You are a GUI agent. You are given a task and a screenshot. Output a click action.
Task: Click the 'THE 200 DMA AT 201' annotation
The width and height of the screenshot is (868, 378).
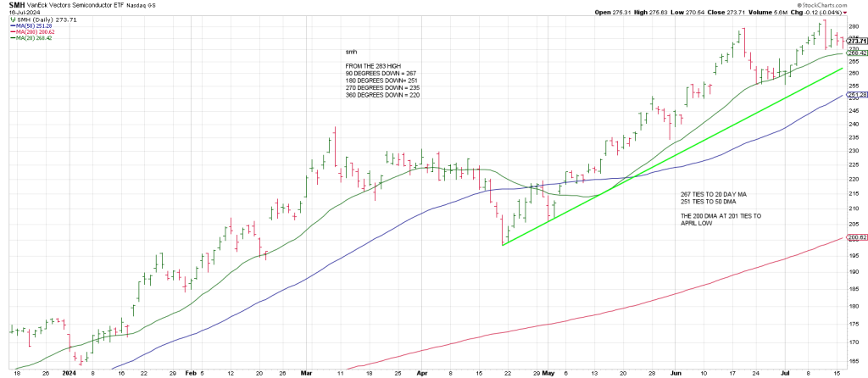(x=721, y=216)
